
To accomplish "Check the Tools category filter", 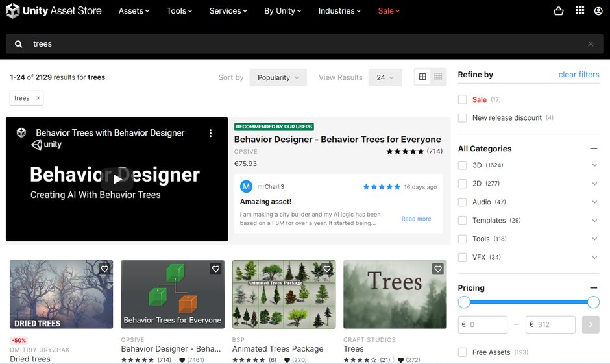I will pos(462,239).
